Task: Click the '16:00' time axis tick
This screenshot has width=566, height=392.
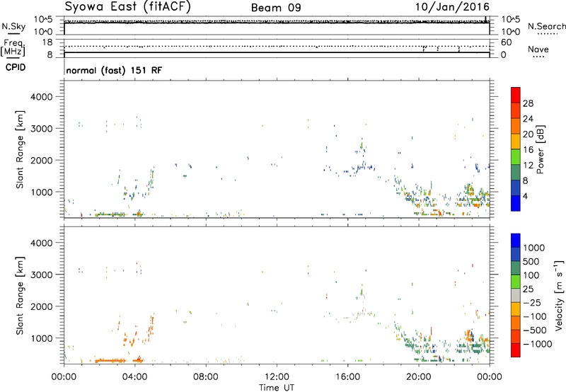Action: point(347,377)
